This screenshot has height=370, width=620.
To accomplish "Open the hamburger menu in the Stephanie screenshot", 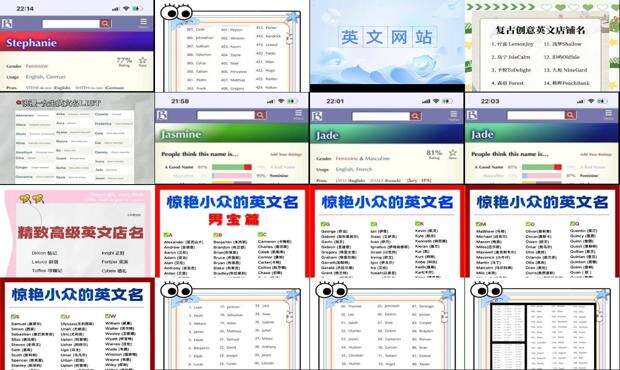I will 143,22.
